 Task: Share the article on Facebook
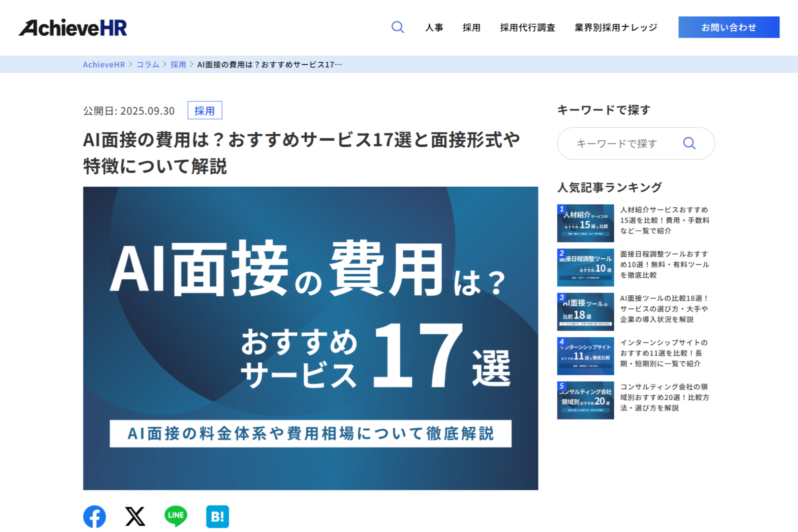click(94, 517)
